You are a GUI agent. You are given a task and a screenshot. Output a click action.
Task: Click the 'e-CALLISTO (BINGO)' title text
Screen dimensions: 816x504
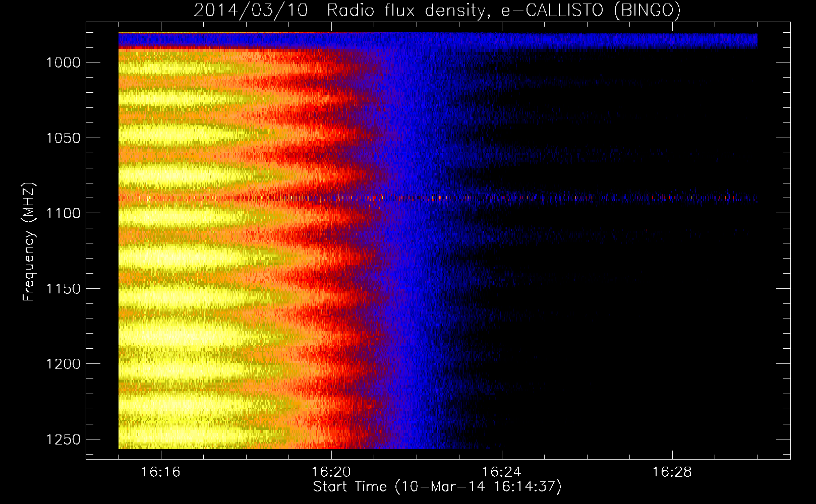(x=591, y=11)
